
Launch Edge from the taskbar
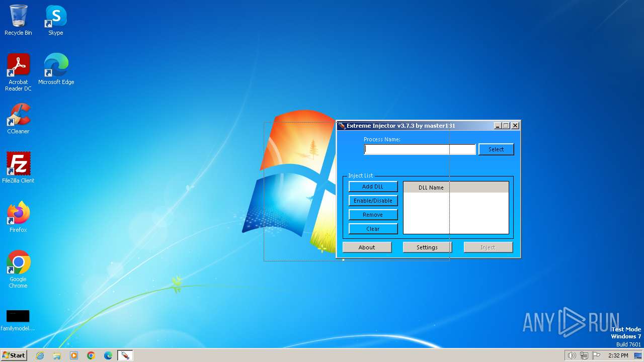tap(108, 355)
